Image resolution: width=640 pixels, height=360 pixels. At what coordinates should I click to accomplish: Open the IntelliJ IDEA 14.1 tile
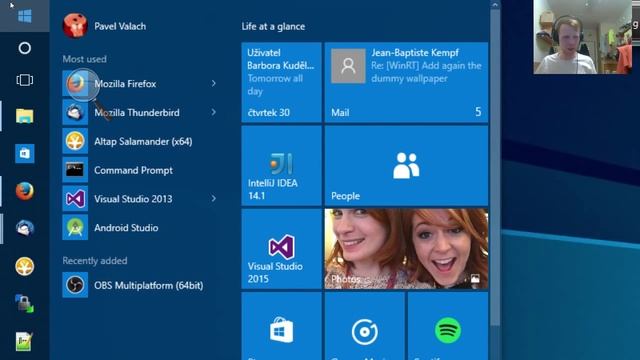[x=281, y=166]
